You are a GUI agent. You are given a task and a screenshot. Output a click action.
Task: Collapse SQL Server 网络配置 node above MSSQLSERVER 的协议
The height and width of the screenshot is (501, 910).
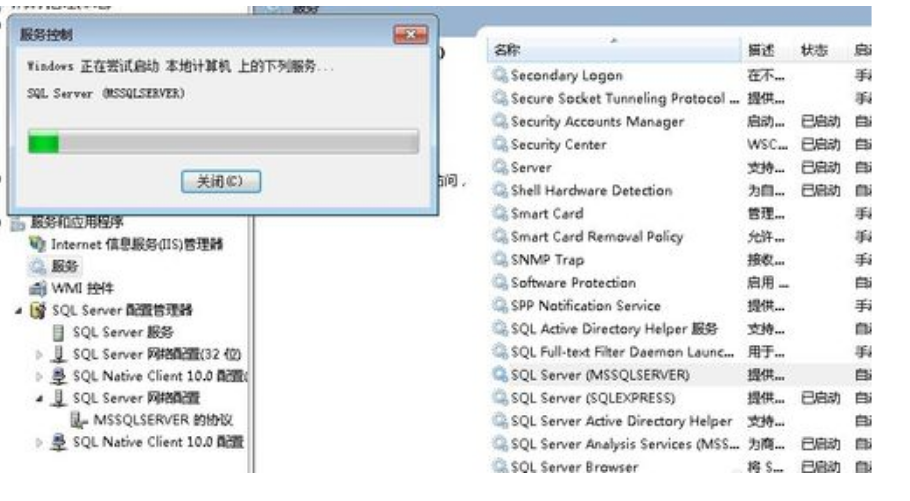(40, 398)
